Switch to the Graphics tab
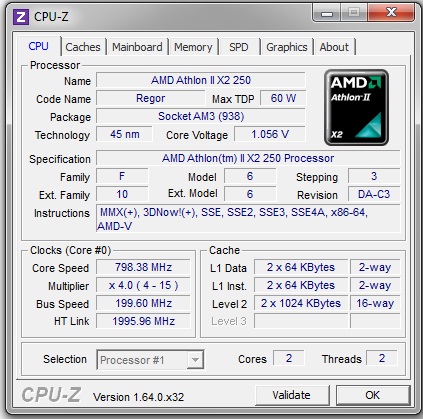Viewport: 423px width, 419px height. (287, 47)
